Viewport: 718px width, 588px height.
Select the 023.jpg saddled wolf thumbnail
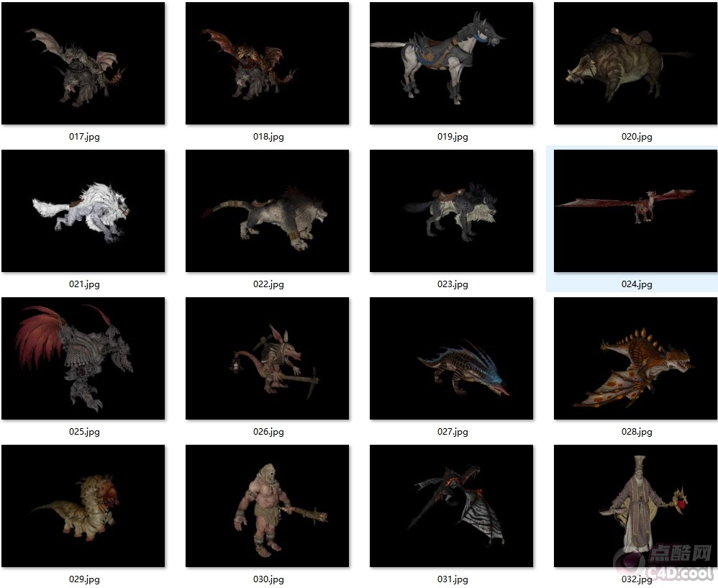(x=452, y=211)
